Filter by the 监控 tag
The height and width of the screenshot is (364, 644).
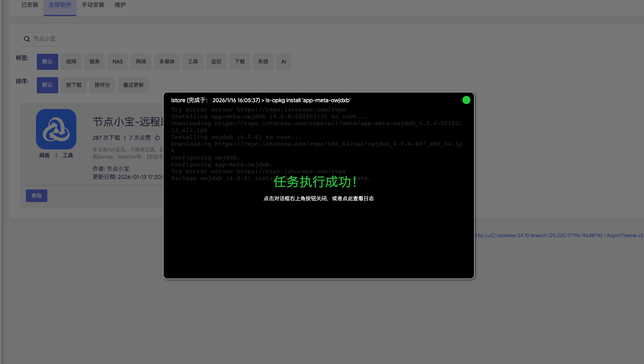tap(216, 62)
